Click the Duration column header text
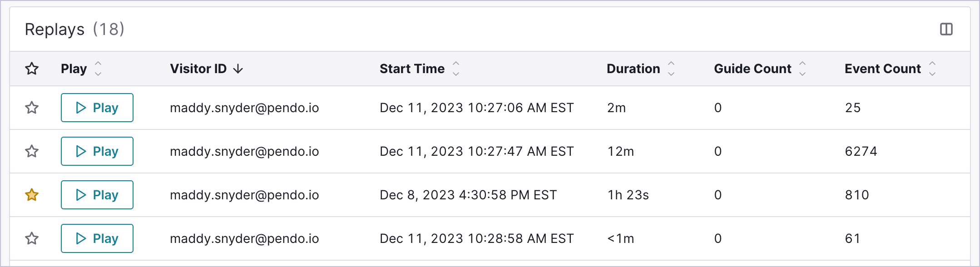Screen dimensions: 980x267 (634, 69)
